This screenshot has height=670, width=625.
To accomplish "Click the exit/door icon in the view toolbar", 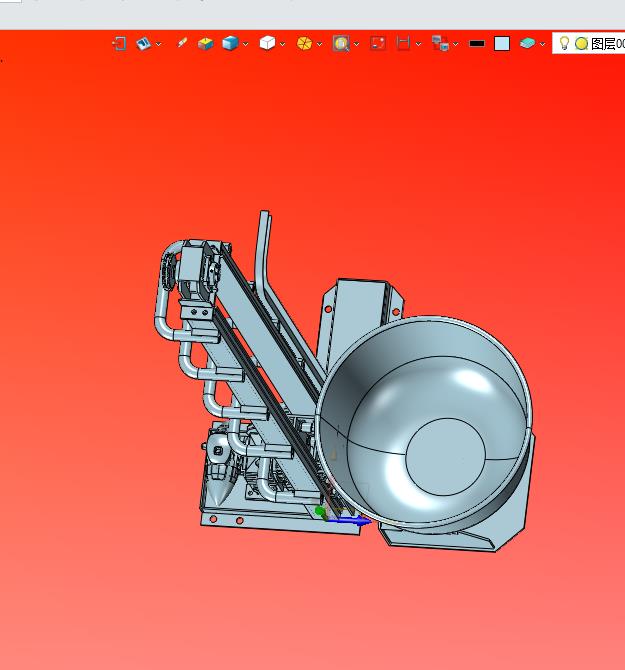I will 119,44.
